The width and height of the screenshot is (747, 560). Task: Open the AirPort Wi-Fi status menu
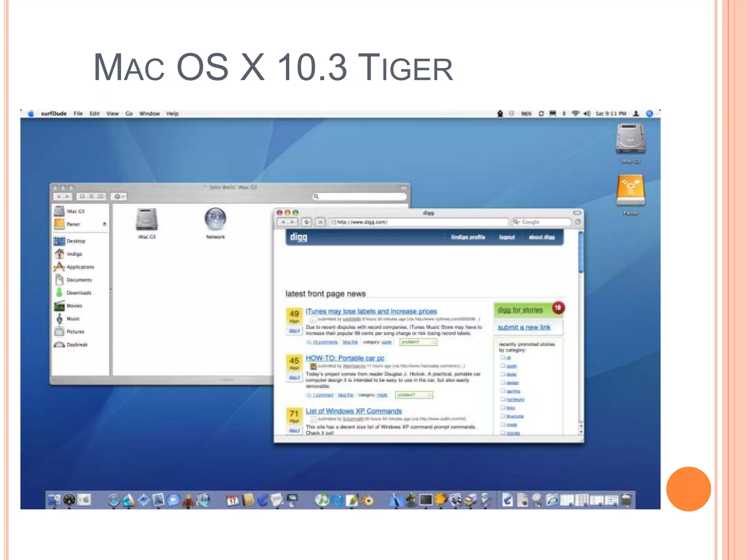coord(575,113)
